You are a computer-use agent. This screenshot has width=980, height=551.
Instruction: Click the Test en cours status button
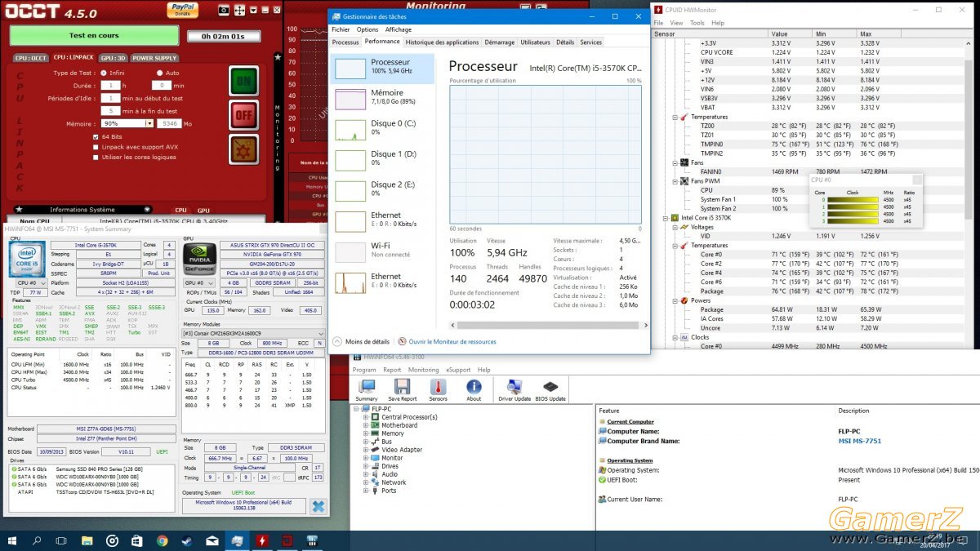[x=94, y=36]
